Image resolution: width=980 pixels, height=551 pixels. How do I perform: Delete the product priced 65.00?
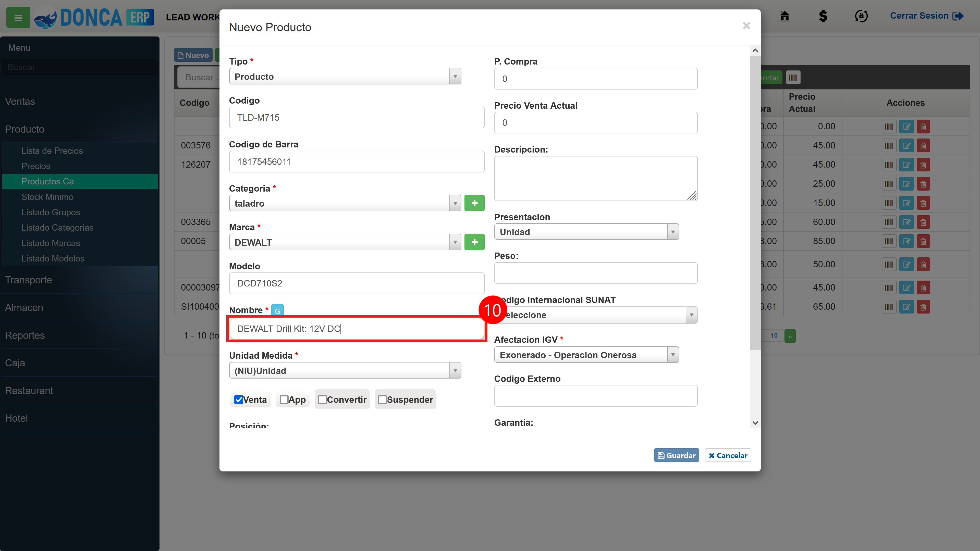923,307
